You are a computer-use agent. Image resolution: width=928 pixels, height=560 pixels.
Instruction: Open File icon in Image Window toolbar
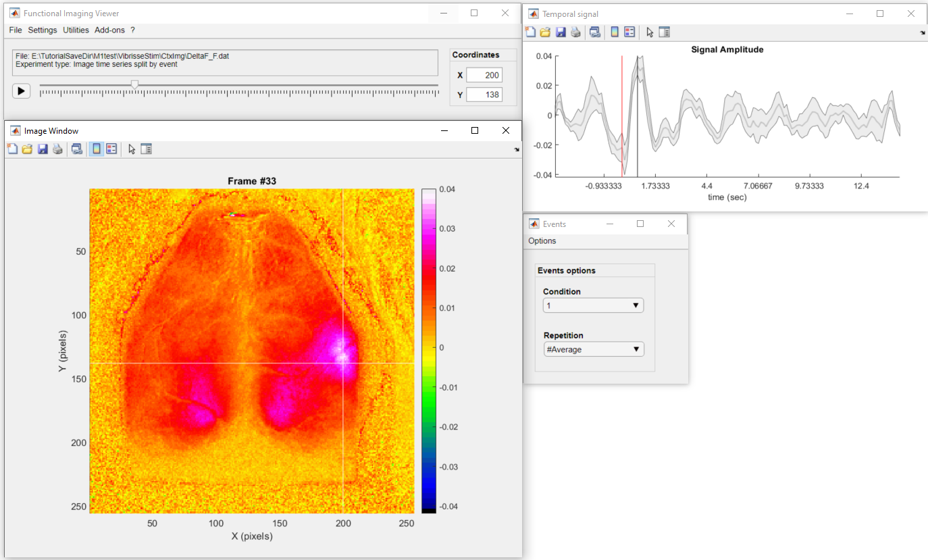click(x=27, y=149)
